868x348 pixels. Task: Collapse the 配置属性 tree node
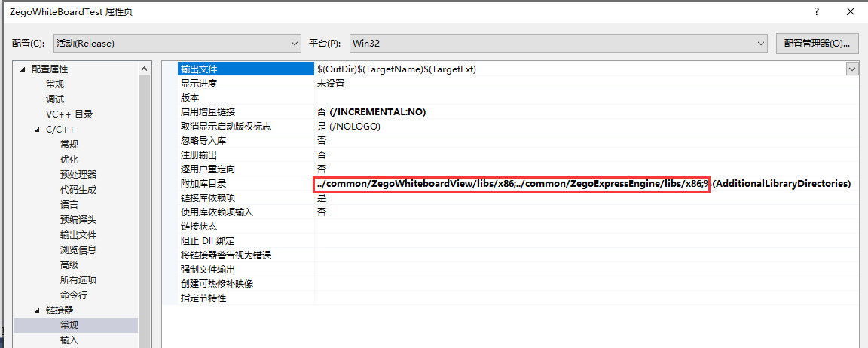(23, 69)
